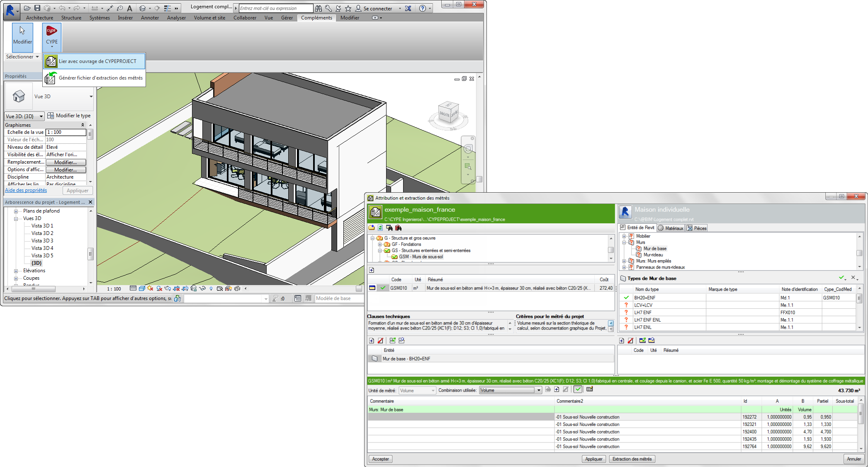Screen dimensions: 868x467
Task: Click the keyword search input field
Action: pyautogui.click(x=276, y=8)
